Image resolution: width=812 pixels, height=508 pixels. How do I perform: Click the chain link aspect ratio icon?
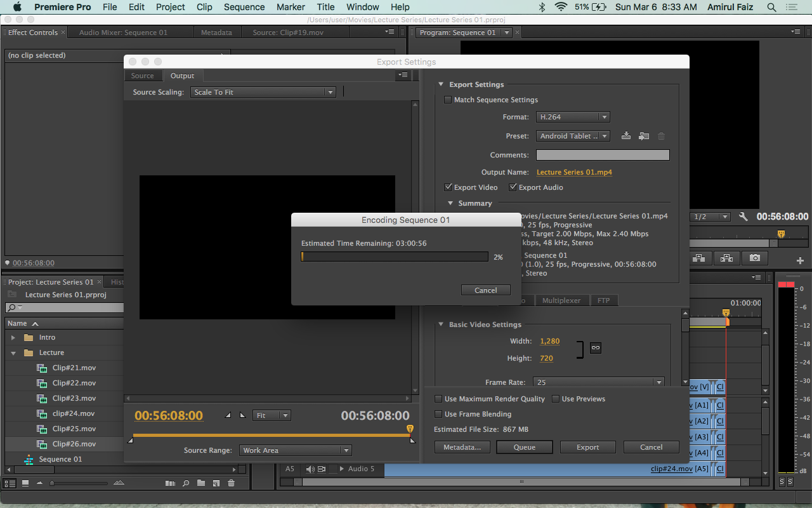(x=595, y=348)
